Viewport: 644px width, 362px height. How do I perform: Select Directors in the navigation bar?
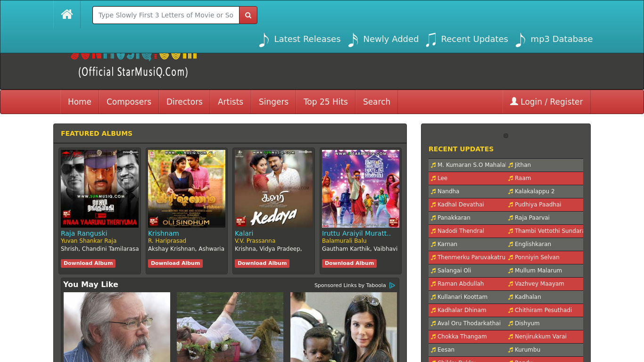pyautogui.click(x=184, y=102)
